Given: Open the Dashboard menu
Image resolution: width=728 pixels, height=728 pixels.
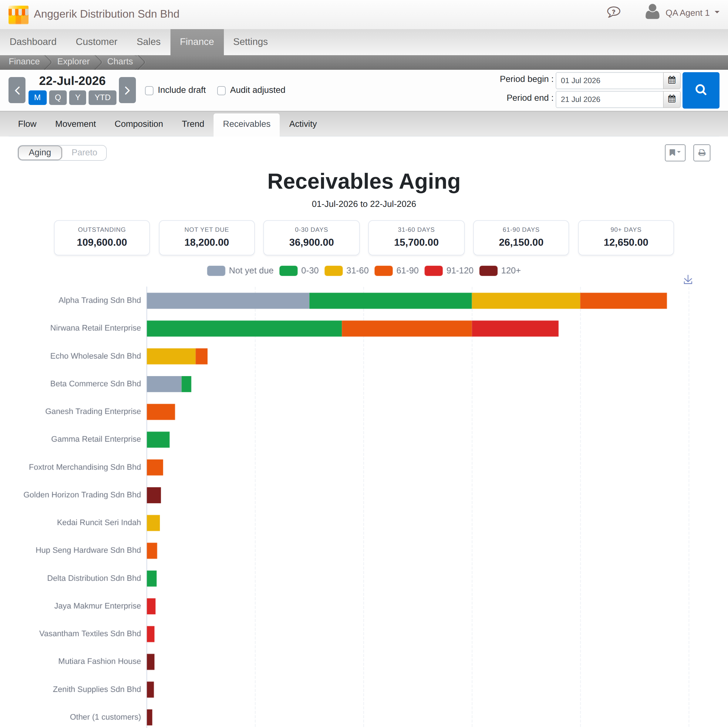Looking at the screenshot, I should (33, 42).
